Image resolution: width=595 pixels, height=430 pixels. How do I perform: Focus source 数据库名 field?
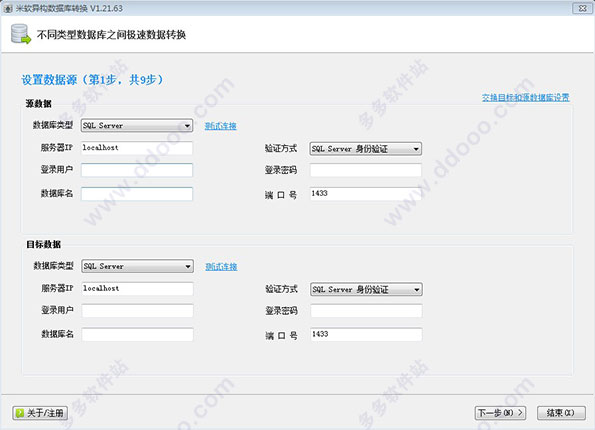pyautogui.click(x=137, y=194)
